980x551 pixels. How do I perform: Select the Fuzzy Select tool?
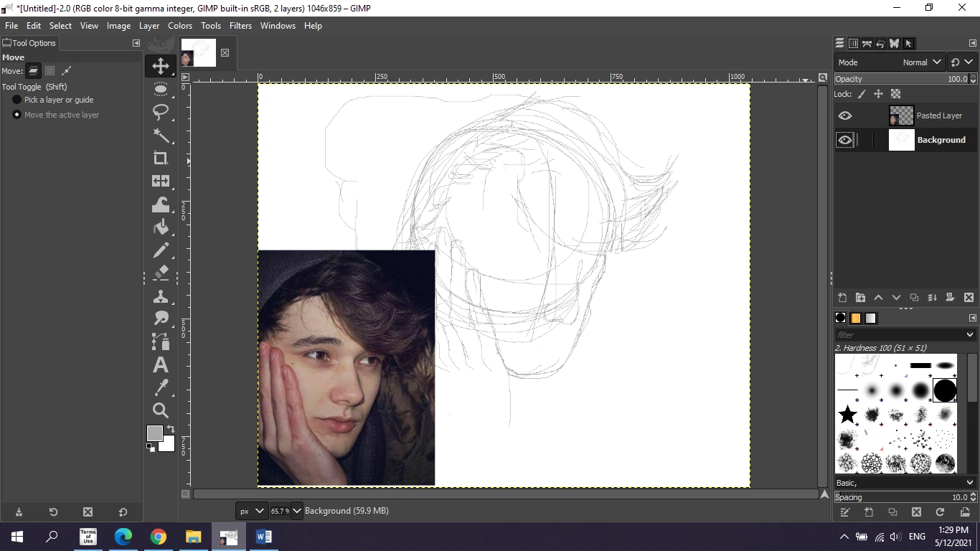click(161, 136)
